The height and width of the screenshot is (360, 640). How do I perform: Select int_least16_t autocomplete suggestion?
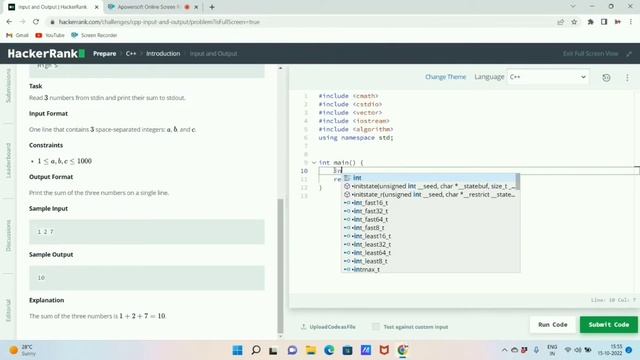pos(429,236)
